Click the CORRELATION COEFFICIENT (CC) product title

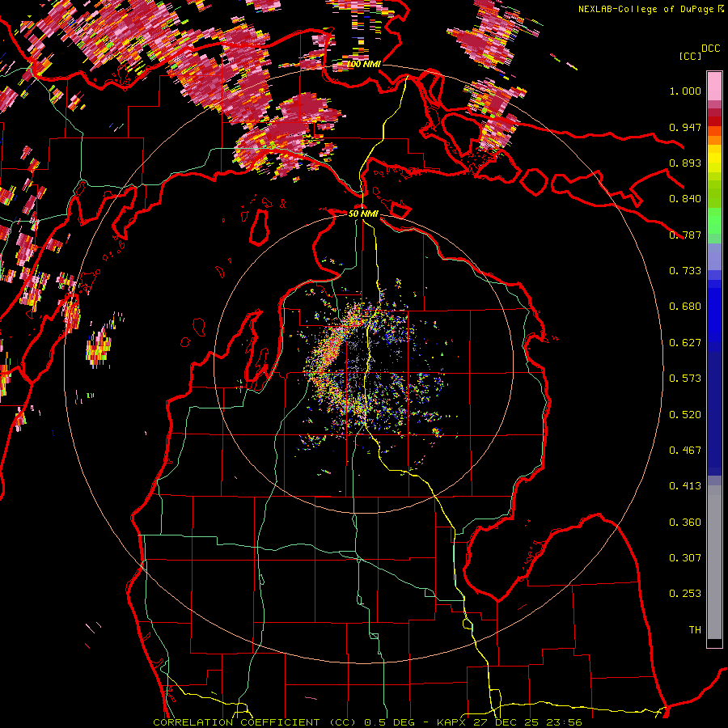pos(255,722)
